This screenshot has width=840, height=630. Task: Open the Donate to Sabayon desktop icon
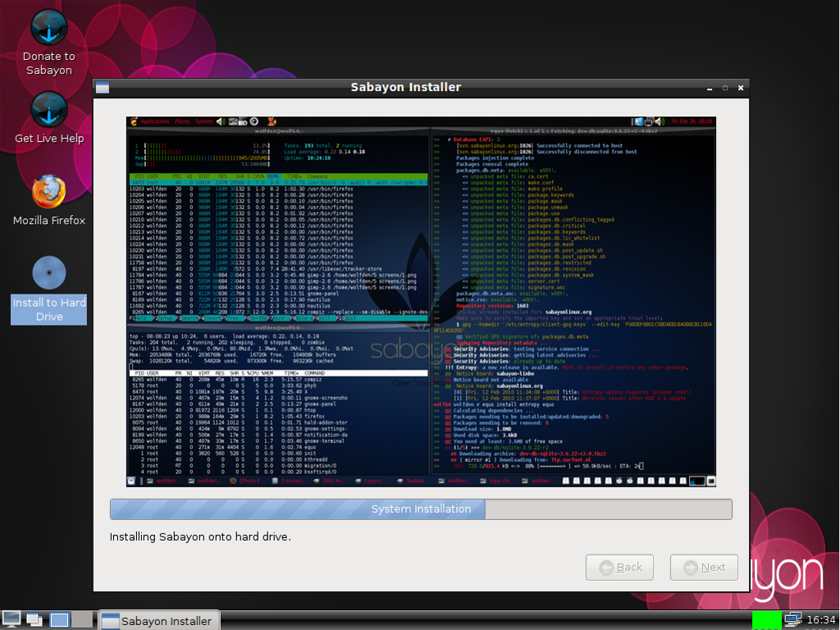[x=48, y=43]
